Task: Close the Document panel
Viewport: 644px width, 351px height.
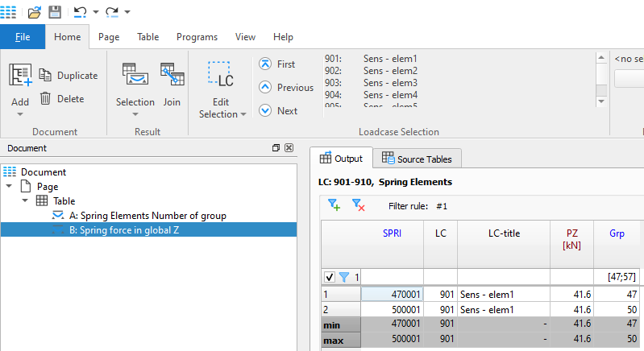Action: pyautogui.click(x=289, y=147)
